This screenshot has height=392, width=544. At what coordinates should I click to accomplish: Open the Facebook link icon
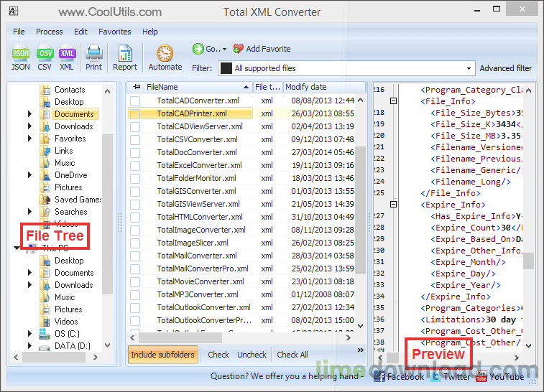pyautogui.click(x=379, y=376)
